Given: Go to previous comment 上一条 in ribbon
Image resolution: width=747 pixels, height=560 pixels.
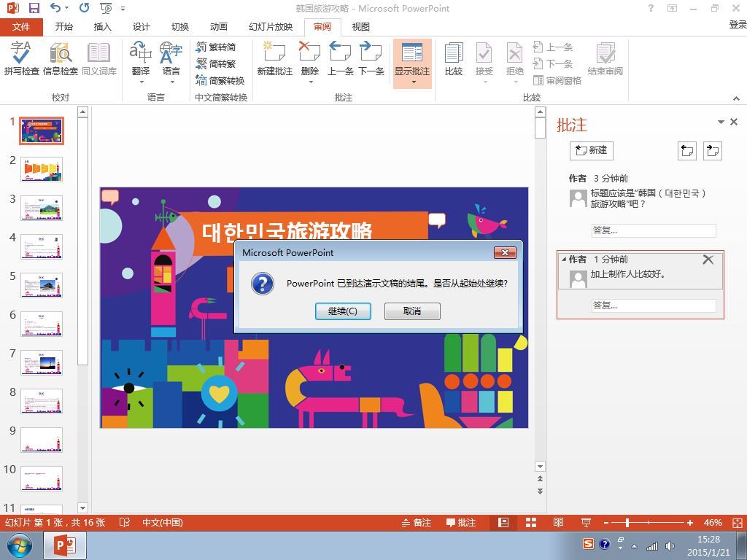Looking at the screenshot, I should click(x=340, y=58).
